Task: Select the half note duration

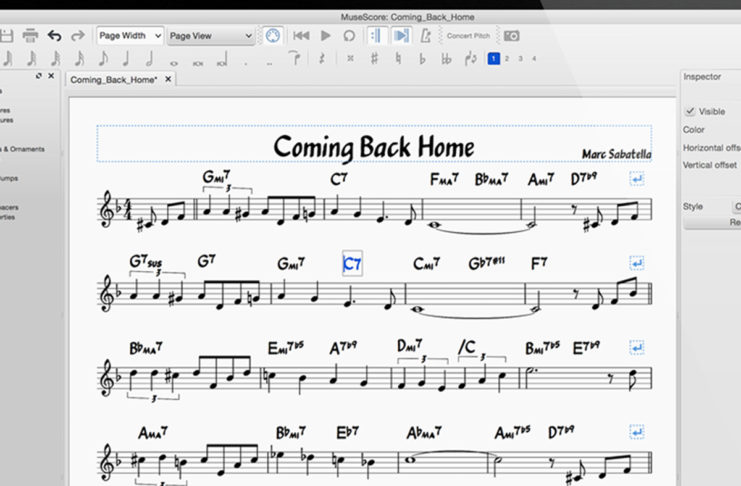Action: 149,59
